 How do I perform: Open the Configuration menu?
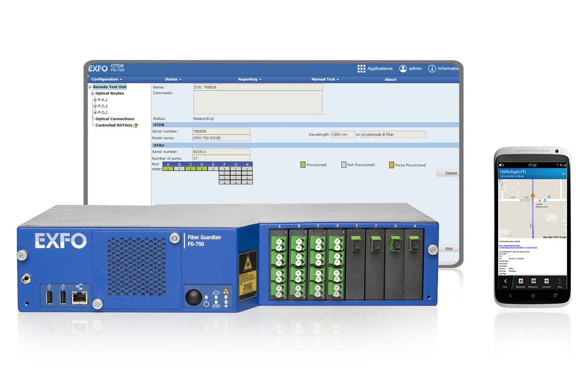point(107,79)
